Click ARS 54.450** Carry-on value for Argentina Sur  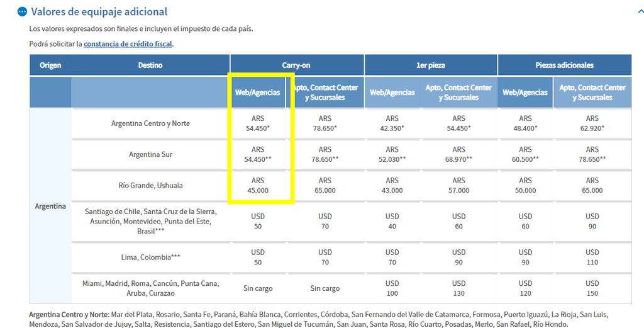coord(257,154)
